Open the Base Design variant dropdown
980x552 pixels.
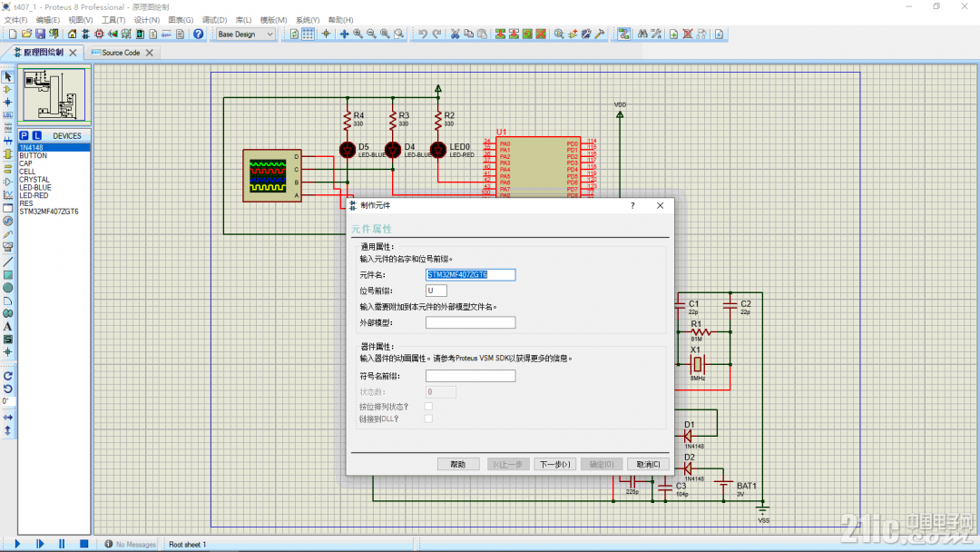click(x=246, y=34)
